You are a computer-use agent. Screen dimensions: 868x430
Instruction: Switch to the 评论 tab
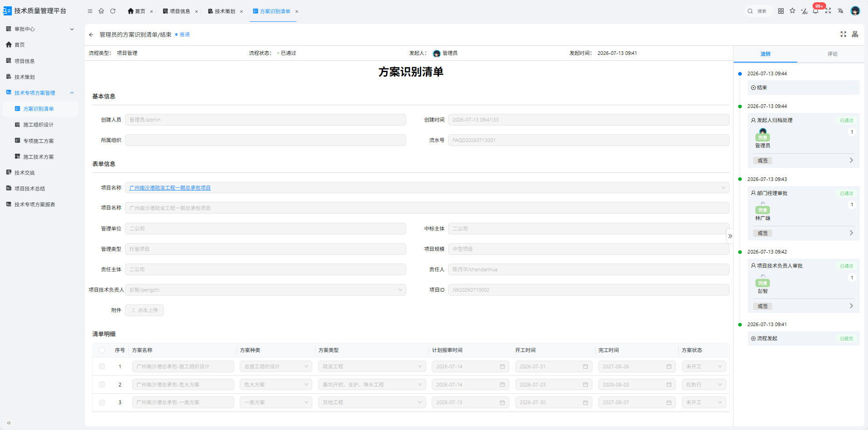tap(832, 54)
